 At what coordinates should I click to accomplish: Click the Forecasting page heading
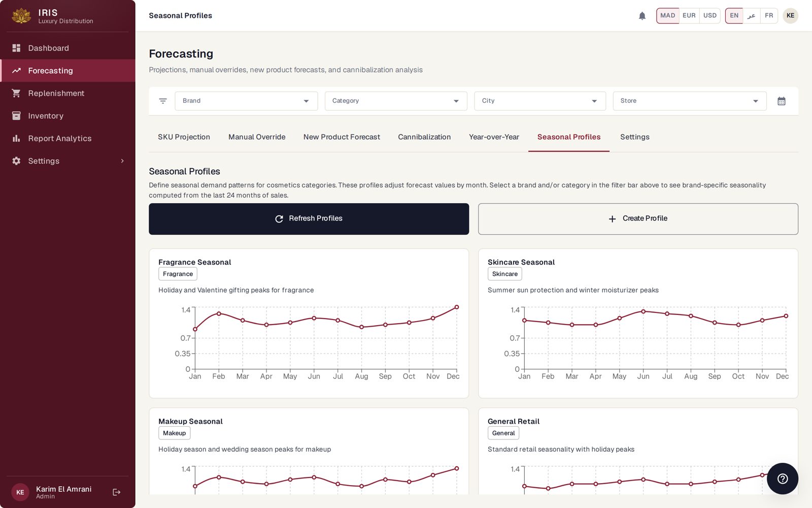(x=181, y=54)
